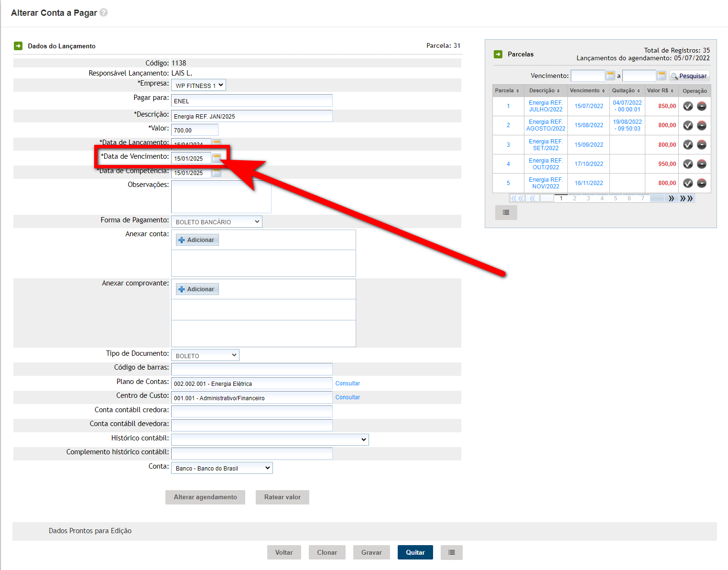The height and width of the screenshot is (570, 728).
Task: Open calendar for Vencimento filter end date
Action: [662, 76]
